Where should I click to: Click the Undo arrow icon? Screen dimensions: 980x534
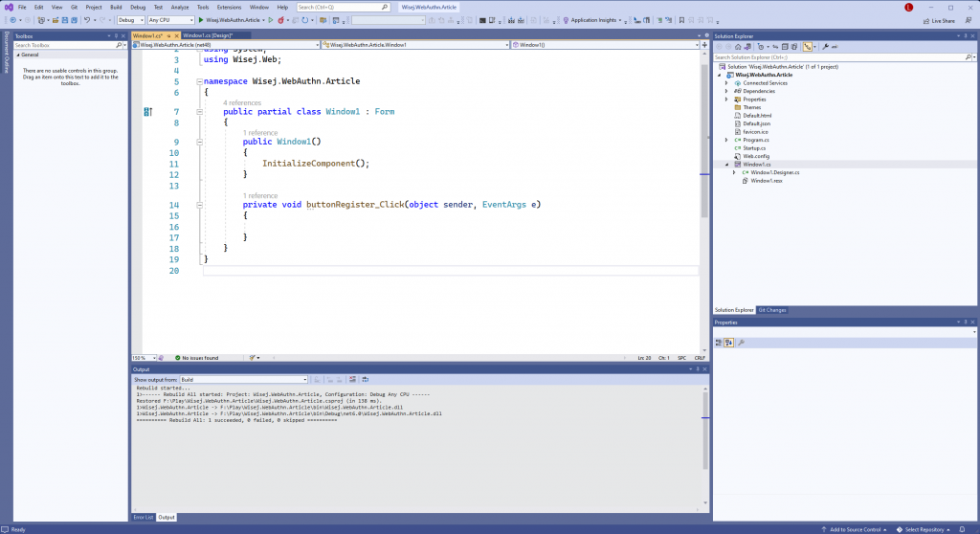[87, 20]
